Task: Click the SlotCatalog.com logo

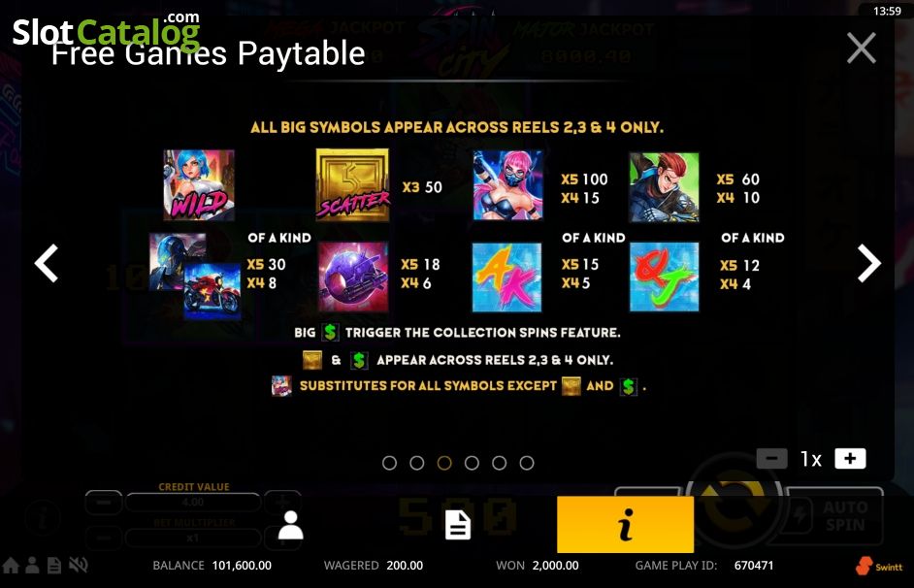Action: coord(106,30)
